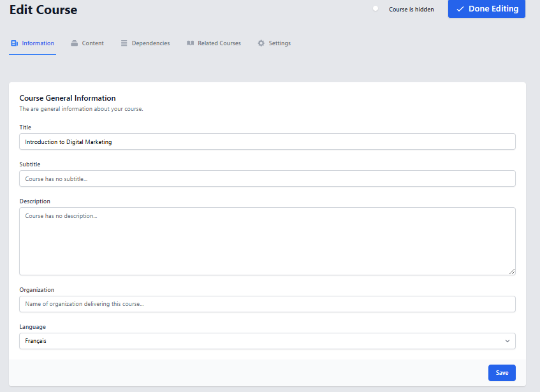Click inside the Description text area
The image size is (540, 392).
[267, 241]
